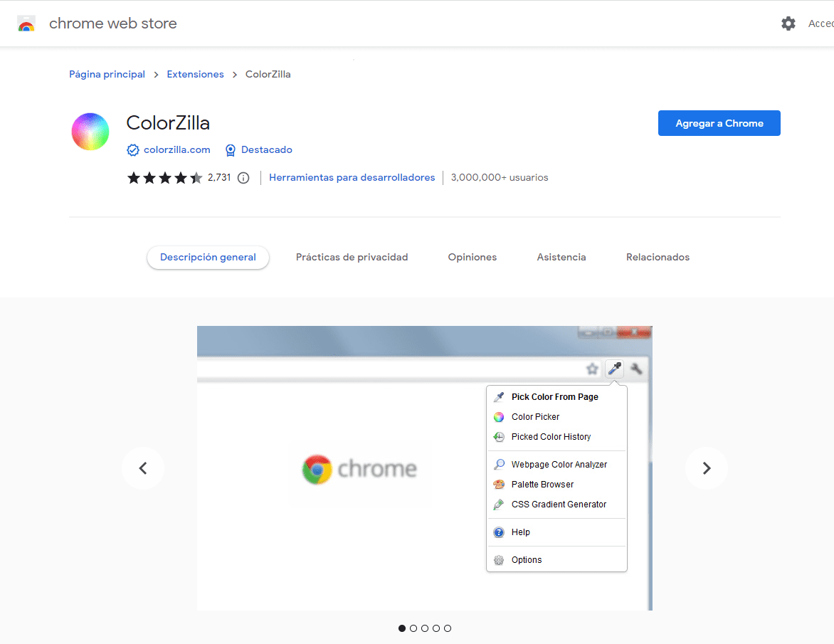The image size is (834, 644).
Task: Click chrome web store header title
Action: 112,23
